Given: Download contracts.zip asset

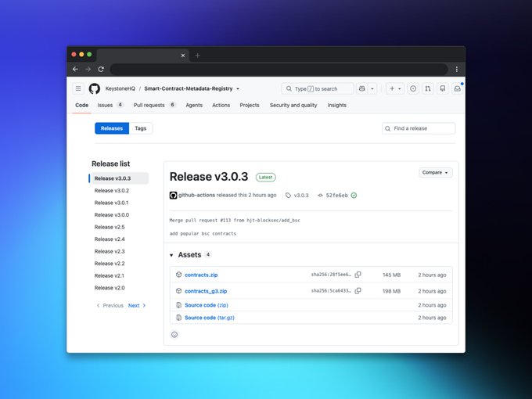Looking at the screenshot, I should pos(201,275).
